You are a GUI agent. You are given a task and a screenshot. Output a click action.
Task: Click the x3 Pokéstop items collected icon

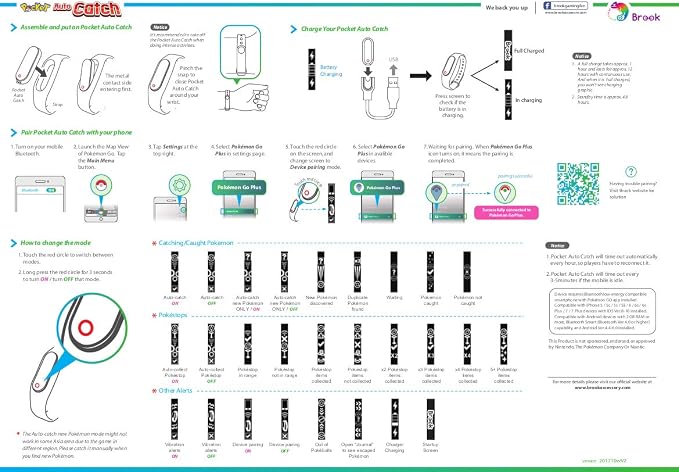pos(430,344)
